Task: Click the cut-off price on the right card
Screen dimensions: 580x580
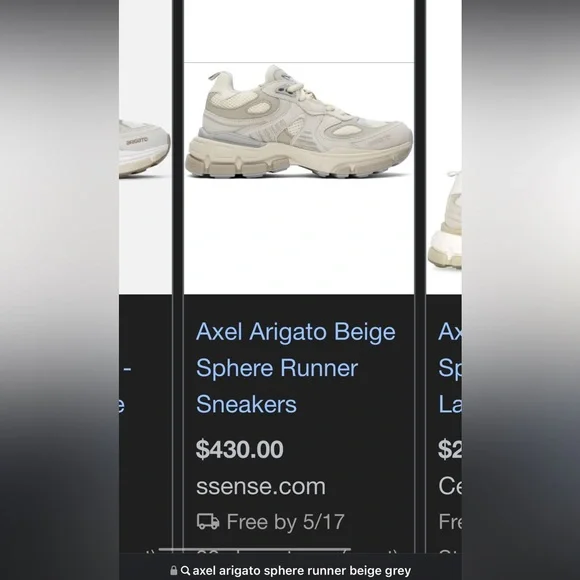Action: pos(450,449)
